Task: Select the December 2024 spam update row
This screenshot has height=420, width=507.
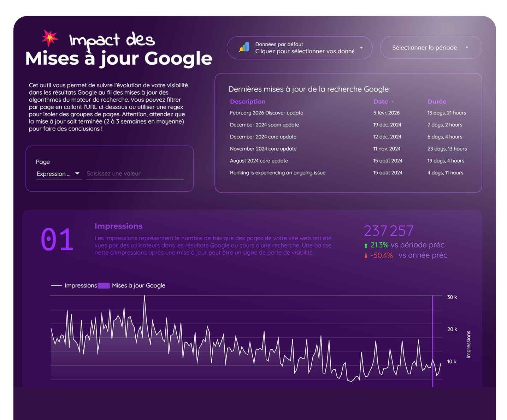Action: point(264,125)
